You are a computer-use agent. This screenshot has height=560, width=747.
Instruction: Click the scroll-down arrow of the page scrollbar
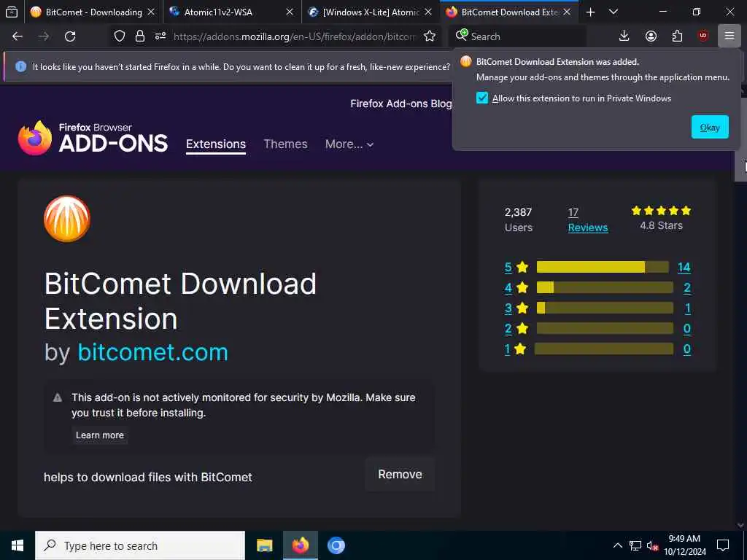741,525
